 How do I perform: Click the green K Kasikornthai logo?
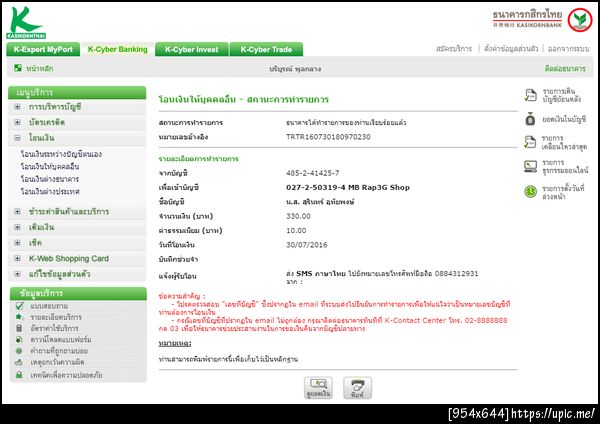click(x=26, y=23)
